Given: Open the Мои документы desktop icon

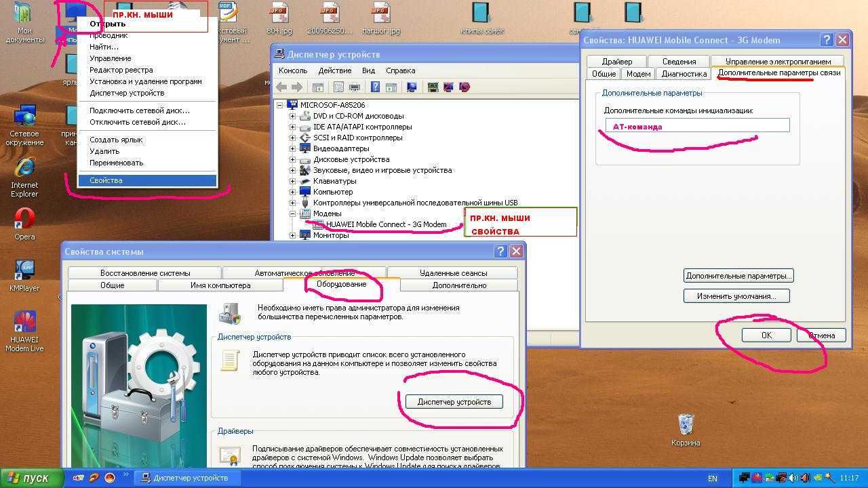Looking at the screenshot, I should click(x=24, y=23).
